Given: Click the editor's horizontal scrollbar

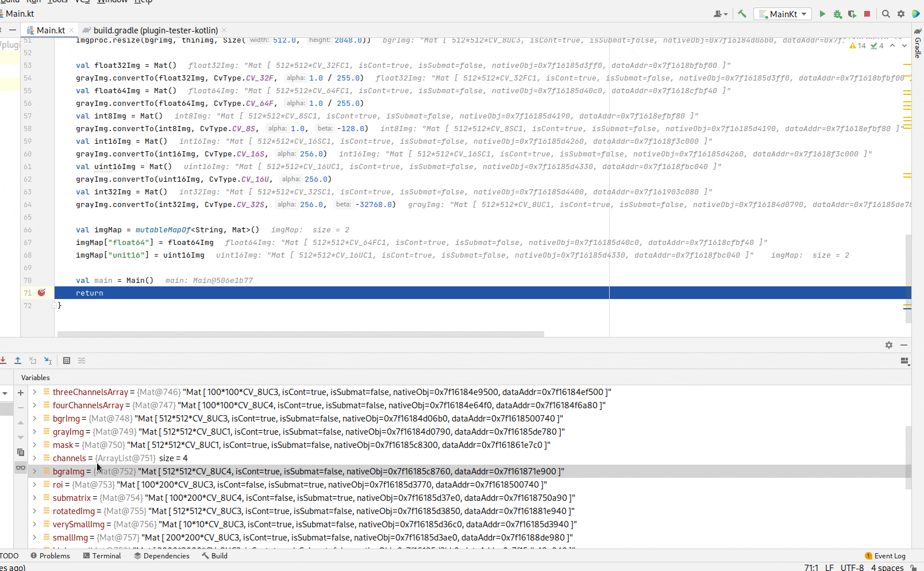Looking at the screenshot, I should coord(299,334).
